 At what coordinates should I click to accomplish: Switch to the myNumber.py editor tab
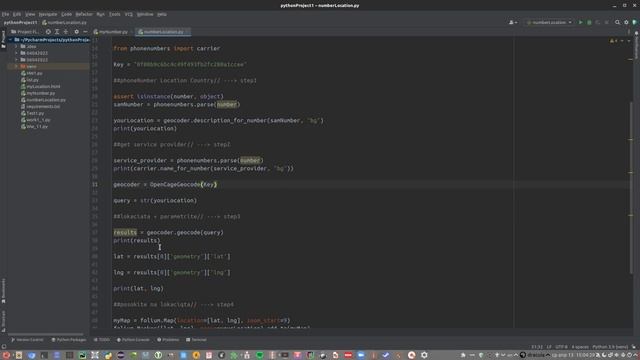click(111, 32)
